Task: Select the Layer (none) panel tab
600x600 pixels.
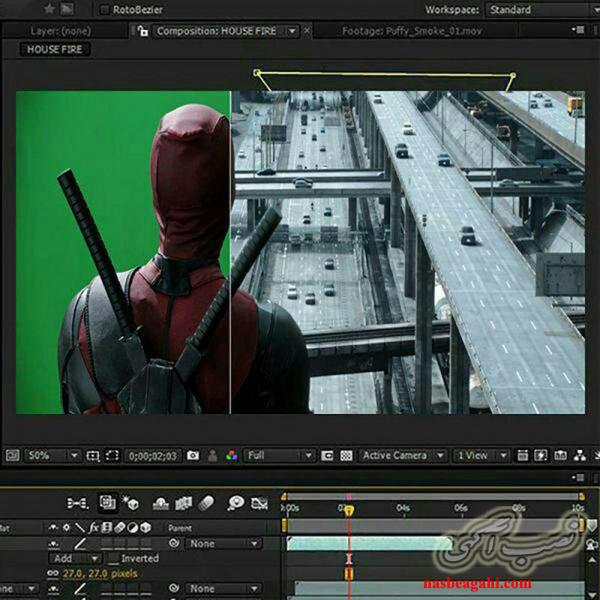Action: click(60, 31)
